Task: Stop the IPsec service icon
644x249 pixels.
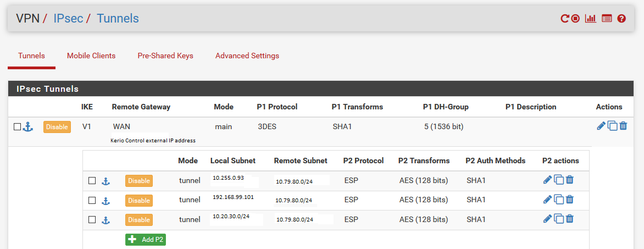Action: [575, 19]
